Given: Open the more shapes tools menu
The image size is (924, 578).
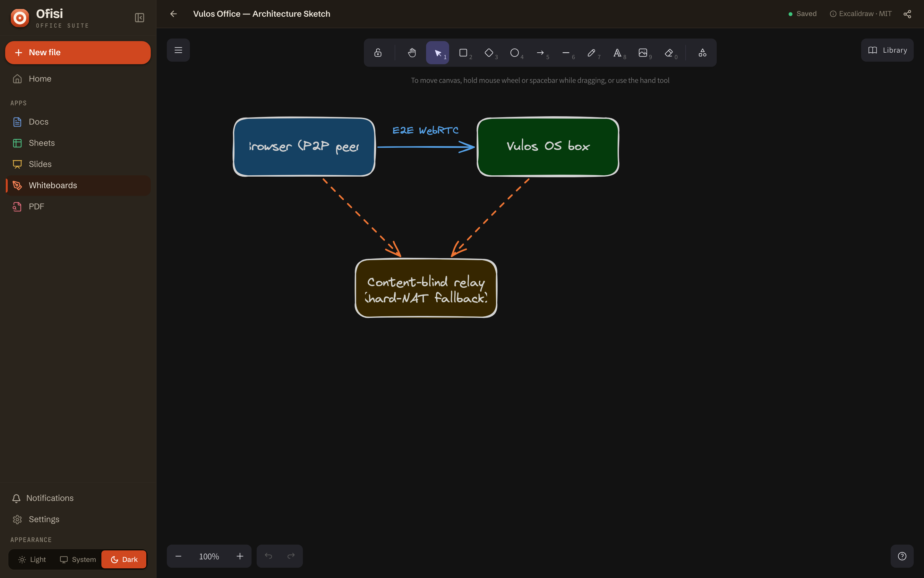Looking at the screenshot, I should 702,53.
